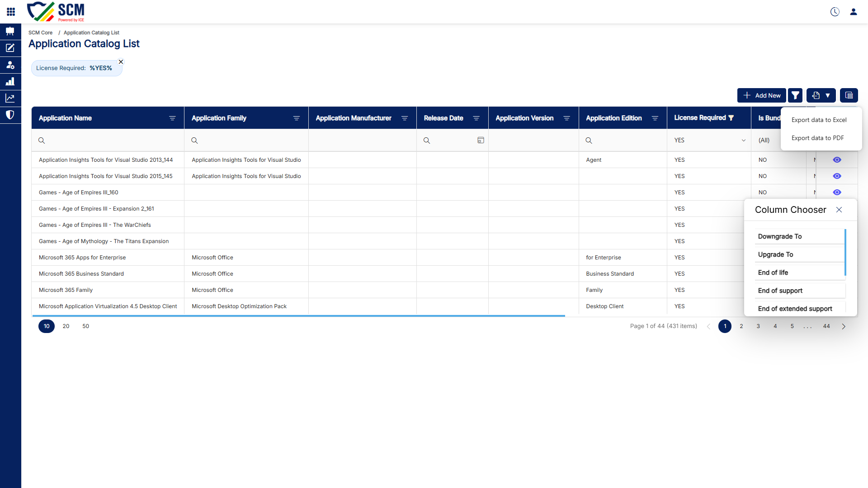Screen dimensions: 868x488
Task: Go to page 3
Action: 758,326
